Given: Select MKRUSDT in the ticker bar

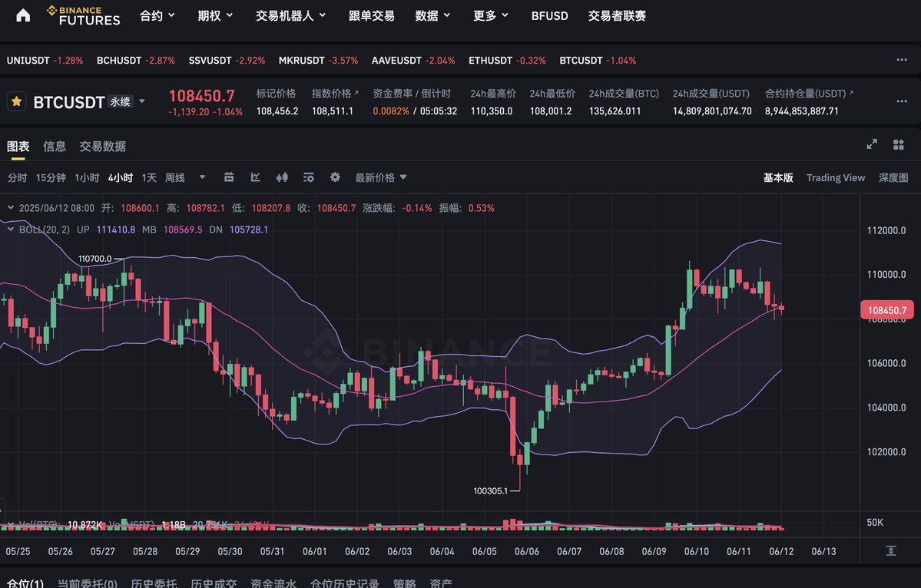Looking at the screenshot, I should click(x=318, y=61).
